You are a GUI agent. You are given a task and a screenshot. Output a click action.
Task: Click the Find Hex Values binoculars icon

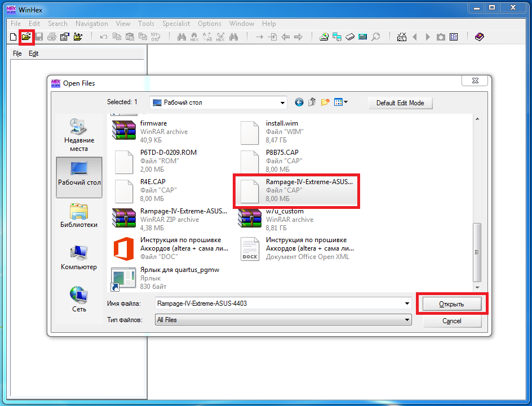(194, 37)
